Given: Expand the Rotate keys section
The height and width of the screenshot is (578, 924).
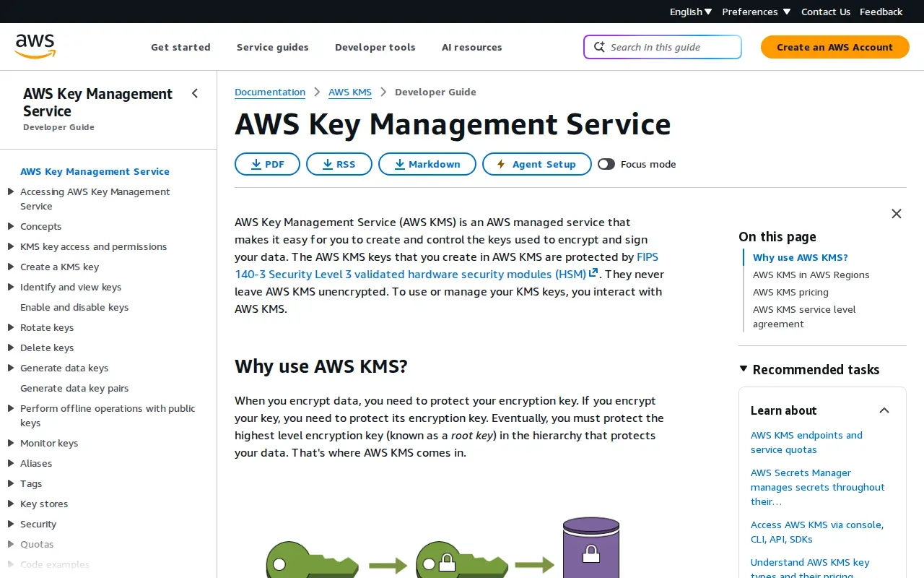Looking at the screenshot, I should tap(11, 327).
